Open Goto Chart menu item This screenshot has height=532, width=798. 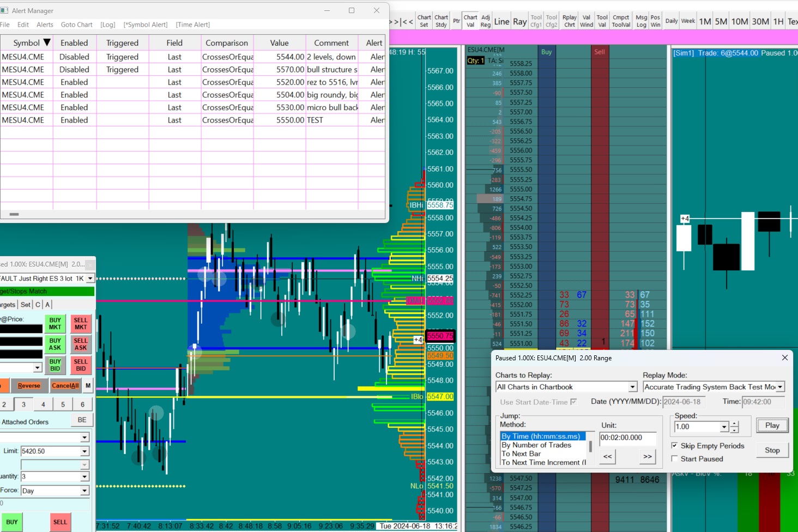[76, 25]
